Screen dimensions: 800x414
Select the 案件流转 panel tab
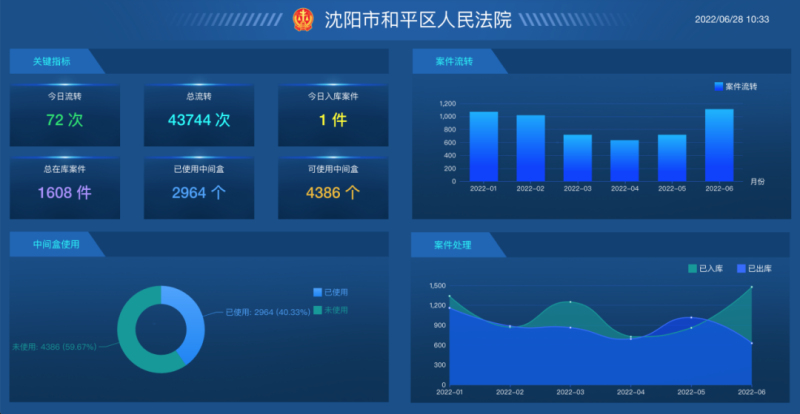pyautogui.click(x=454, y=62)
